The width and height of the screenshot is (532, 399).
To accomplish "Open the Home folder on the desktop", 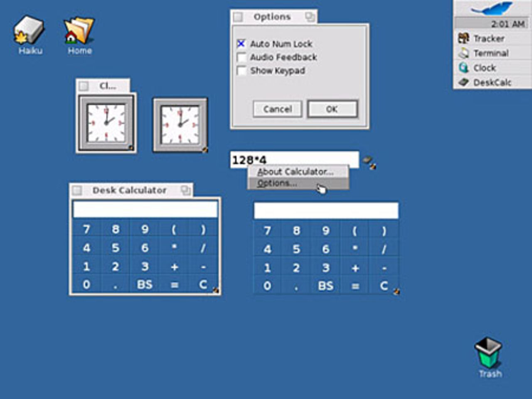I will click(79, 31).
